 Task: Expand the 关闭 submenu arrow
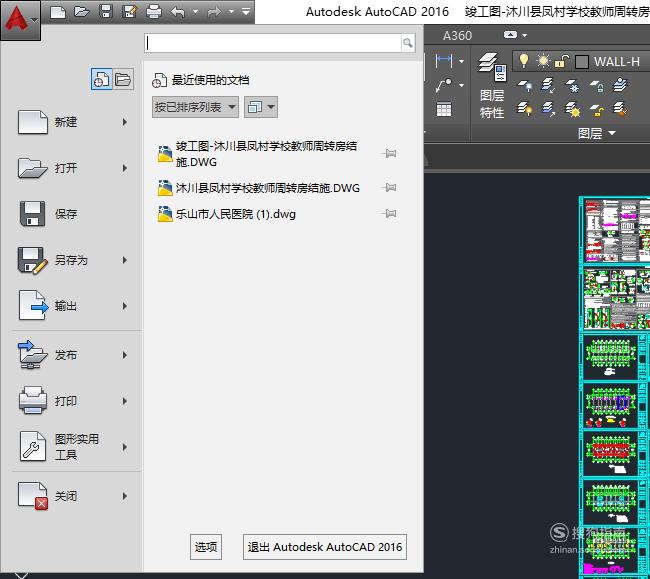pos(125,496)
